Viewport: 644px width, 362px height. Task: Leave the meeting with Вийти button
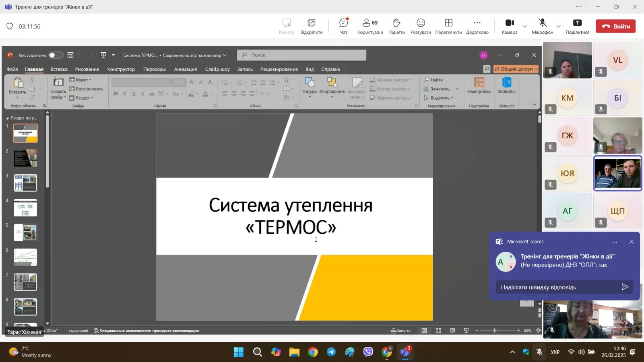coord(615,26)
